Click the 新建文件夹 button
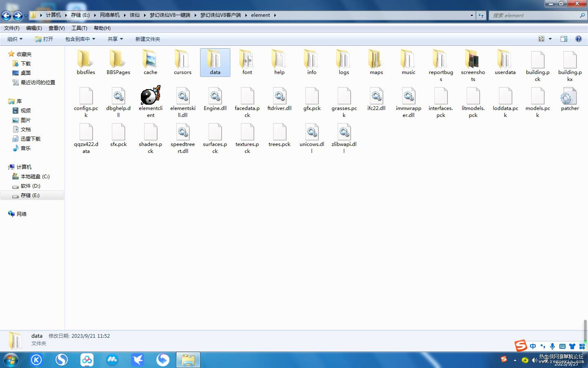Viewport: 588px width, 368px height. 147,39
